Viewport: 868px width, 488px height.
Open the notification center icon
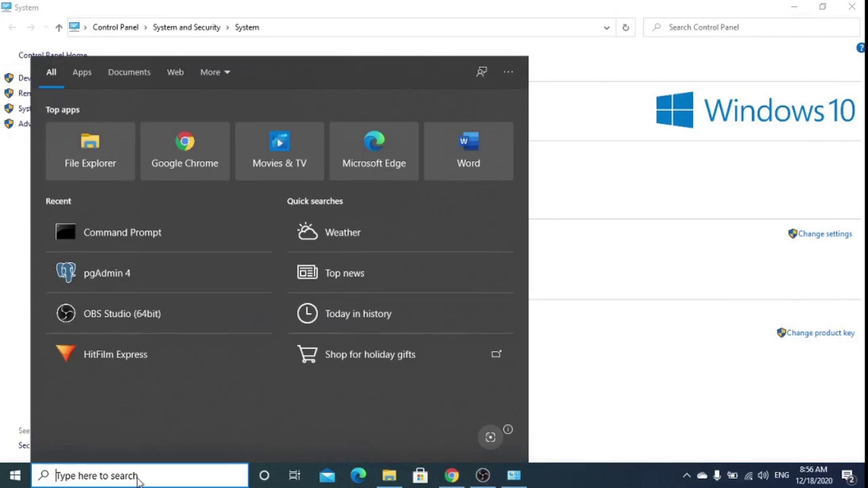tap(848, 476)
